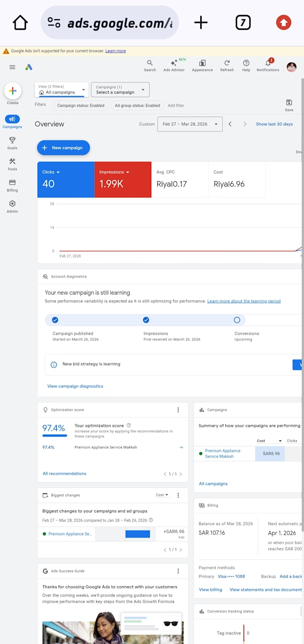The width and height of the screenshot is (304, 644).
Task: Click the Google Ads logo
Action: (x=29, y=67)
